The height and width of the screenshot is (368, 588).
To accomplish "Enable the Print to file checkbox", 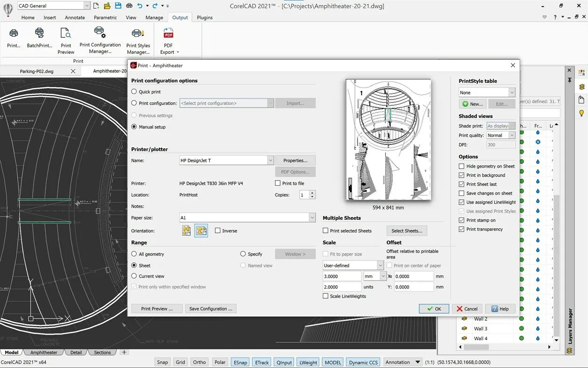I will click(x=278, y=183).
